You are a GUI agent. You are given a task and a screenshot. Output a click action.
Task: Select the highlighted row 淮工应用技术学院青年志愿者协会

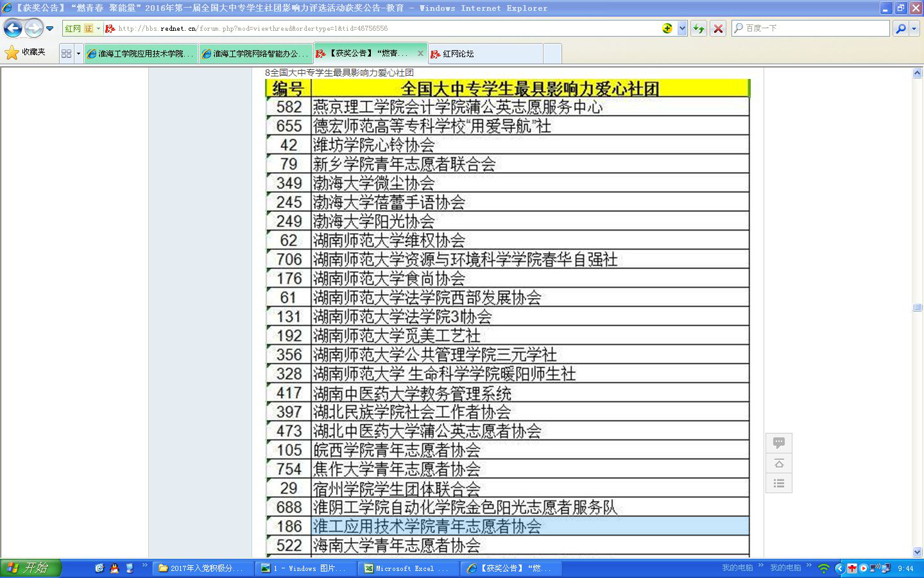tap(529, 527)
